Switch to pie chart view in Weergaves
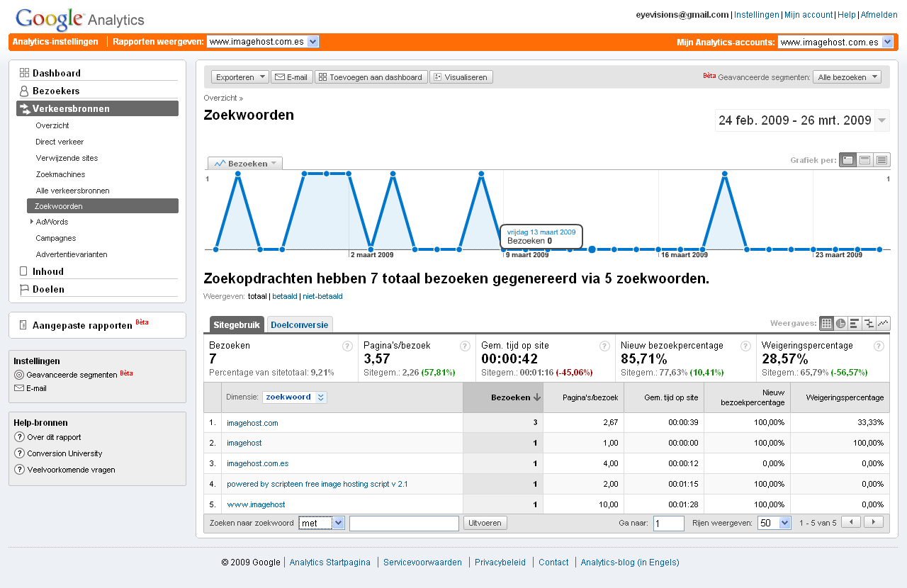The width and height of the screenshot is (907, 588). tap(840, 324)
